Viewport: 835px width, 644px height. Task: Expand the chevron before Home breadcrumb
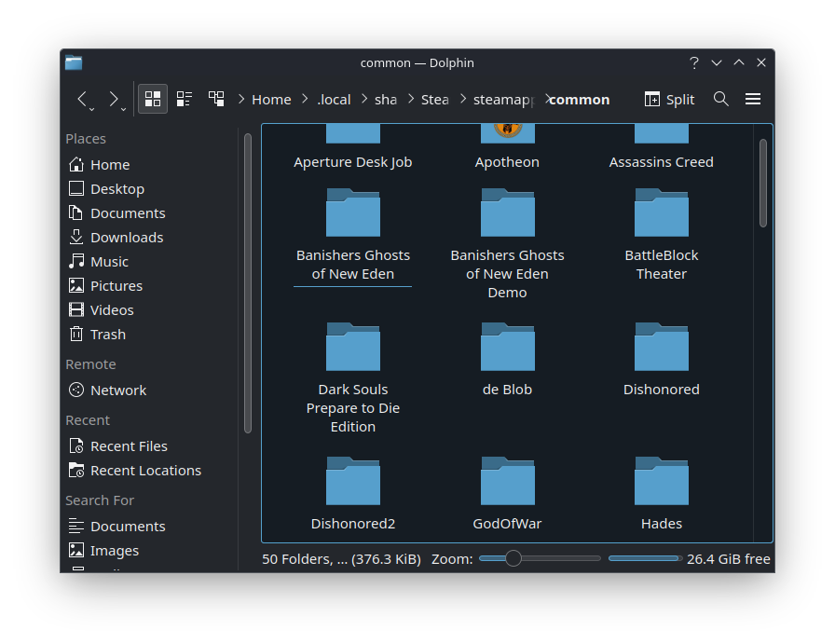point(241,99)
